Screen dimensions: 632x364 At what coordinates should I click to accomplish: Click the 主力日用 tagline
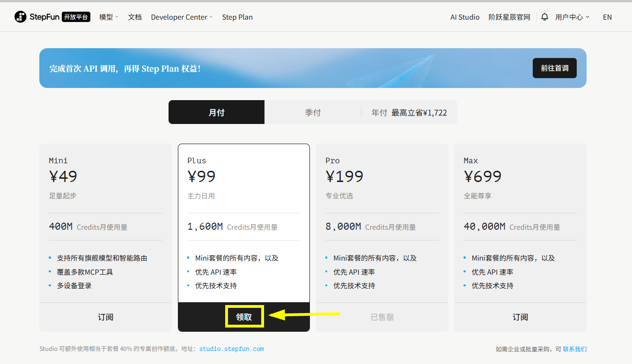coord(201,196)
